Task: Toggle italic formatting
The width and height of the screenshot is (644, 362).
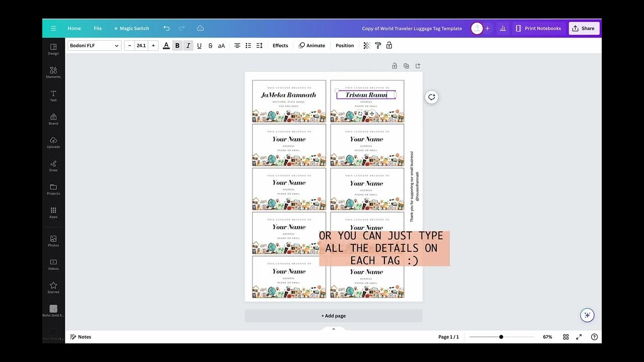Action: [188, 46]
